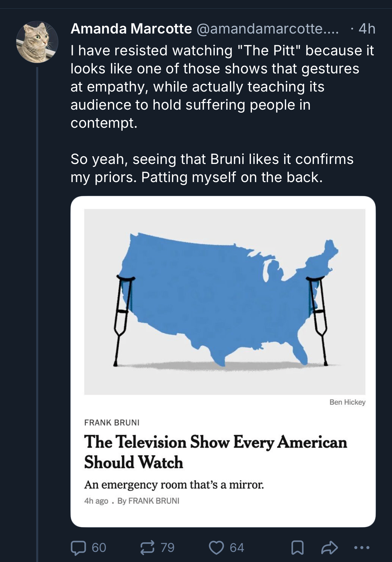Click the "By FRANK BRUNI" byline
The height and width of the screenshot is (562, 392).
point(148,501)
